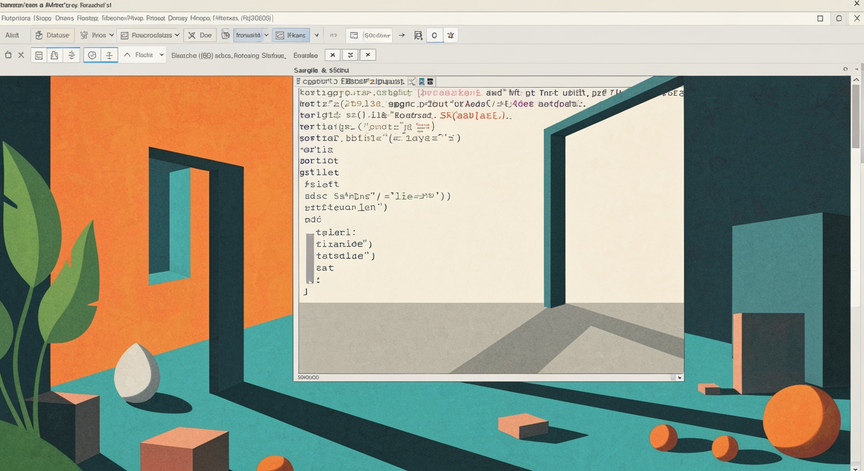
Task: Toggle the circle icon button in the top toolbar
Action: coord(434,35)
